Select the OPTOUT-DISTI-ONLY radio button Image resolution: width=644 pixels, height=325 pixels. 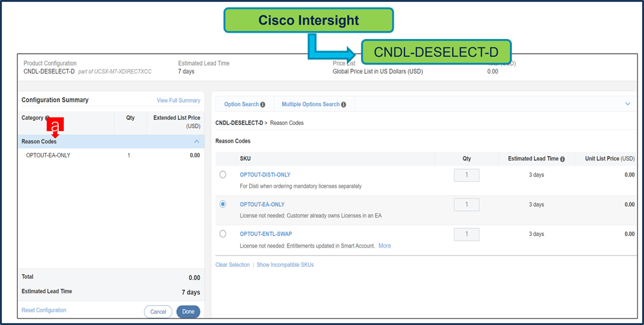pos(222,175)
